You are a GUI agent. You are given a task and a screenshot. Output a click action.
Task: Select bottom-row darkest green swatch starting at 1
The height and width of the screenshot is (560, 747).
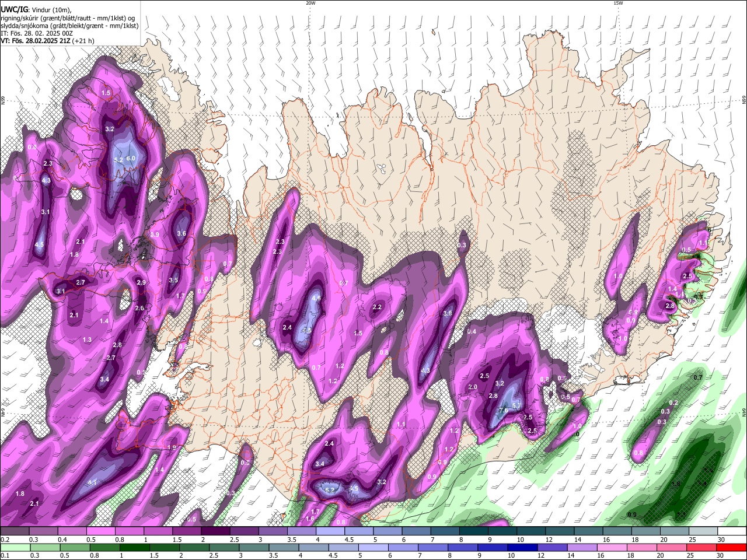[x=134, y=548]
